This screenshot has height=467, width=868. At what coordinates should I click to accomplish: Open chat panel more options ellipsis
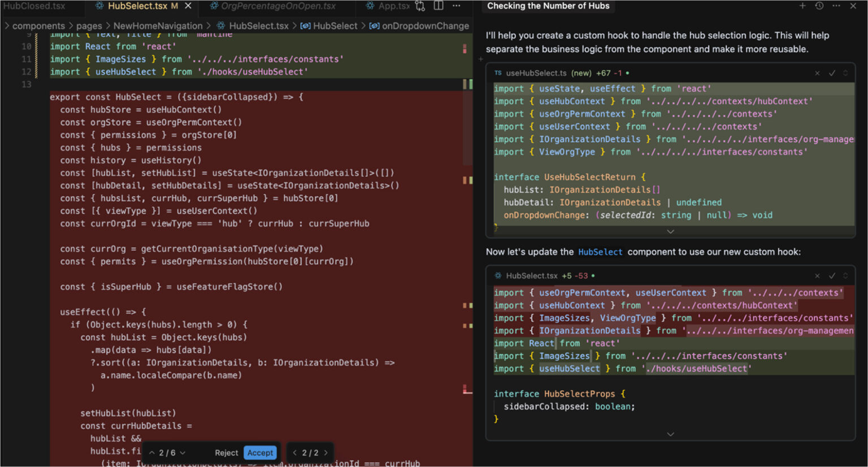(836, 6)
